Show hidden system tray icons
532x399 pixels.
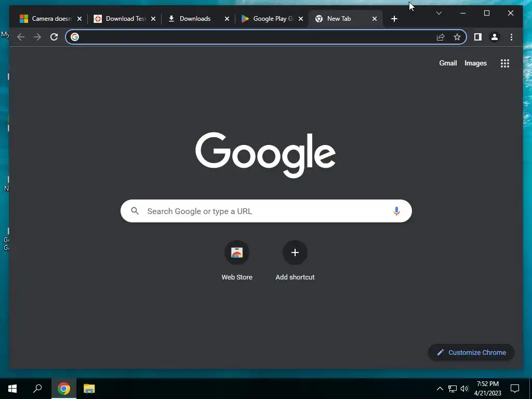[x=440, y=389]
